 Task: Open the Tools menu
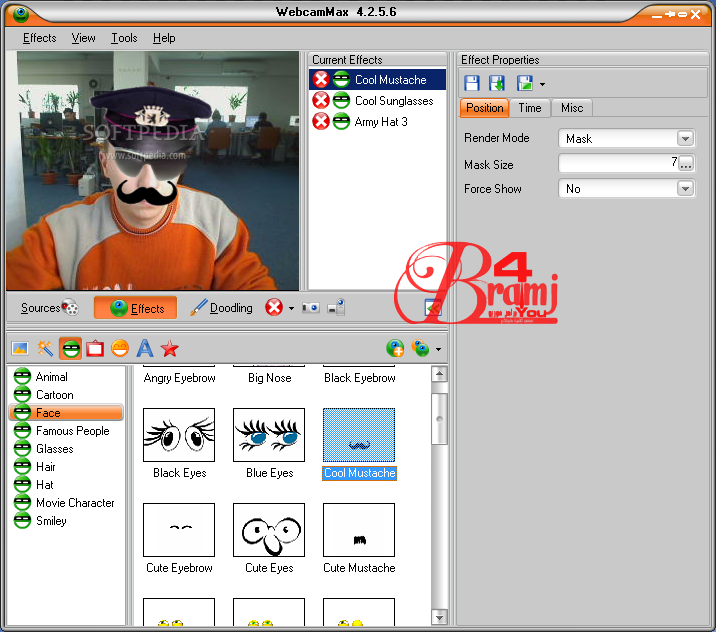pos(124,38)
